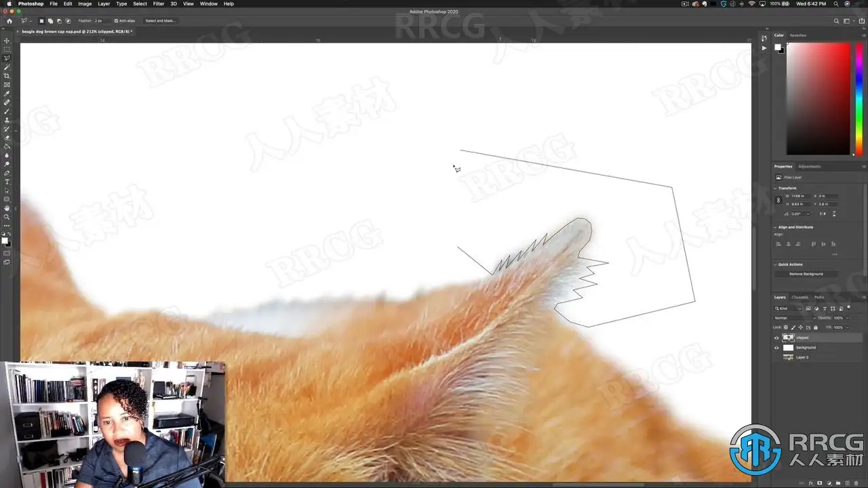Flip layer vertically in Properties
The width and height of the screenshot is (868, 488).
[x=834, y=213]
